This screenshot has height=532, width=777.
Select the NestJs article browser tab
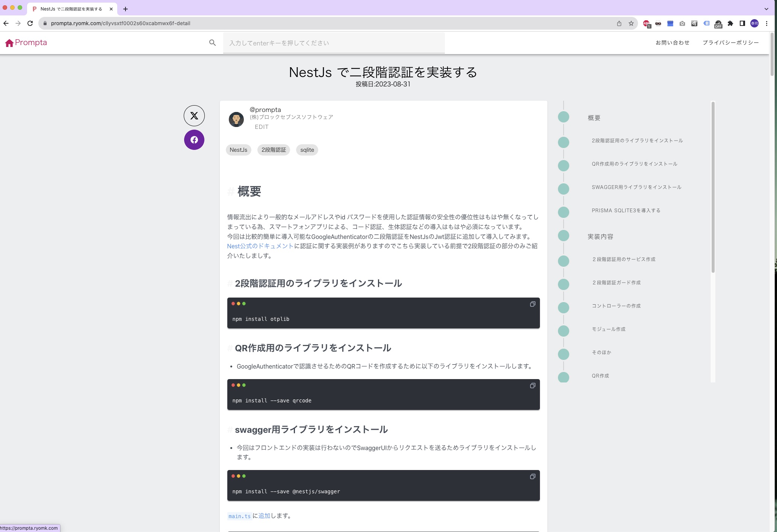coord(71,9)
